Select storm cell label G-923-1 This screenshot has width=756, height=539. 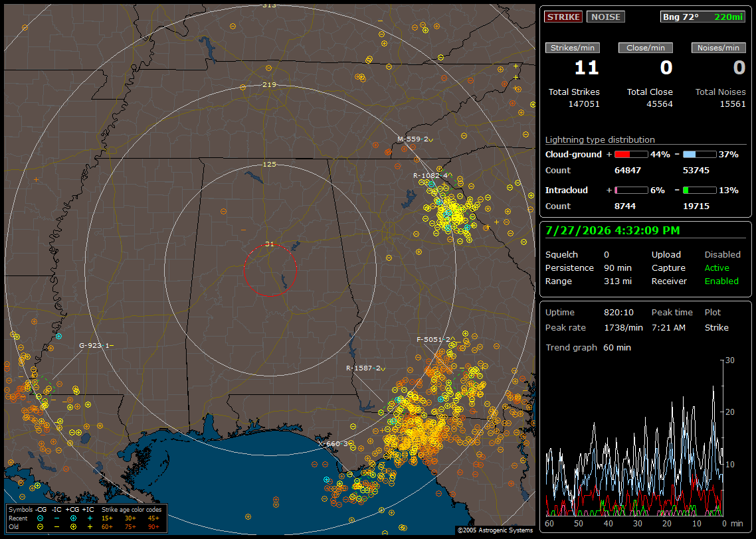(95, 345)
